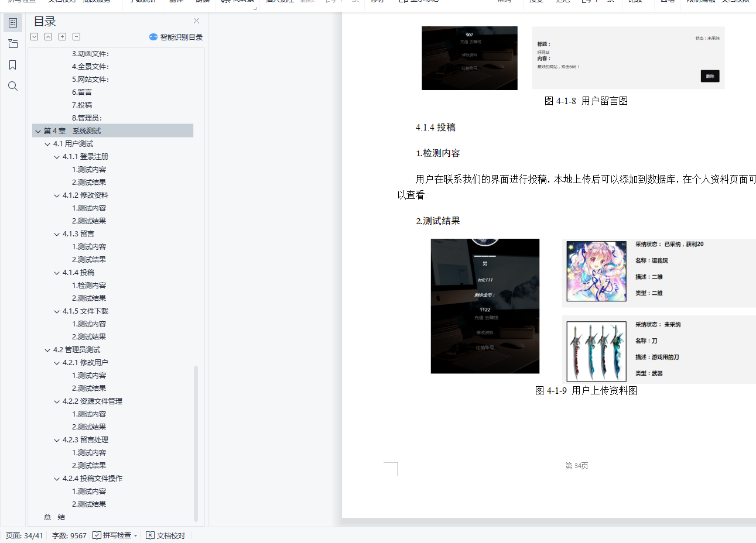The height and width of the screenshot is (543, 756).
Task: Click the 页面: 34/41 page indicator
Action: tap(25, 535)
